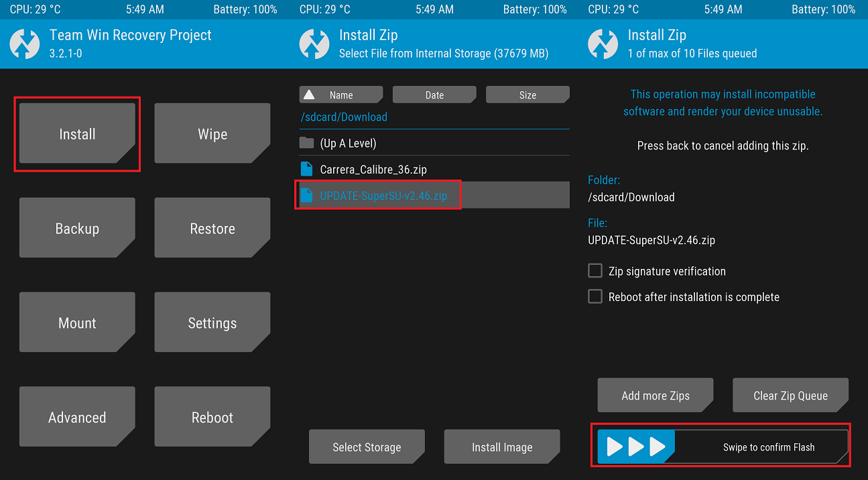Open the Backup menu

pyautogui.click(x=77, y=228)
